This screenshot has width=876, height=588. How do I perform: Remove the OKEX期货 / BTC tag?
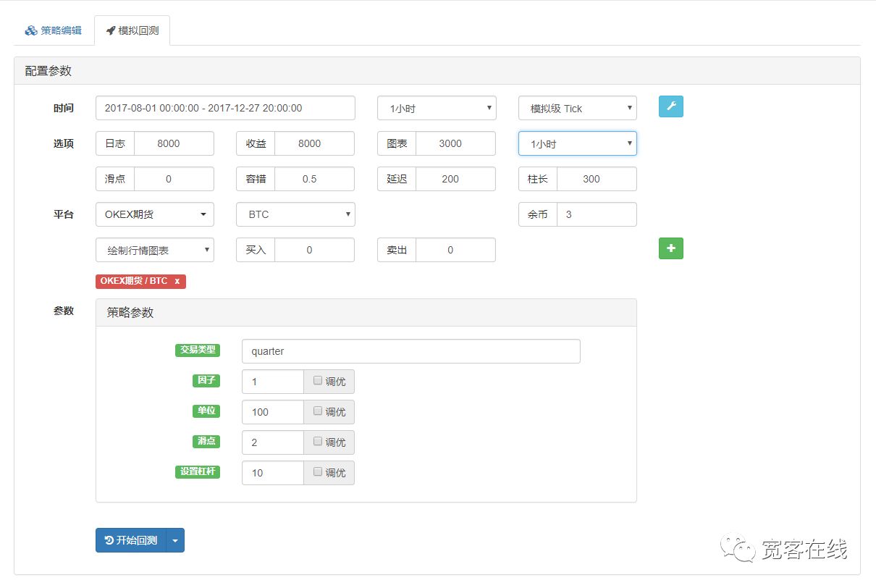[x=177, y=281]
